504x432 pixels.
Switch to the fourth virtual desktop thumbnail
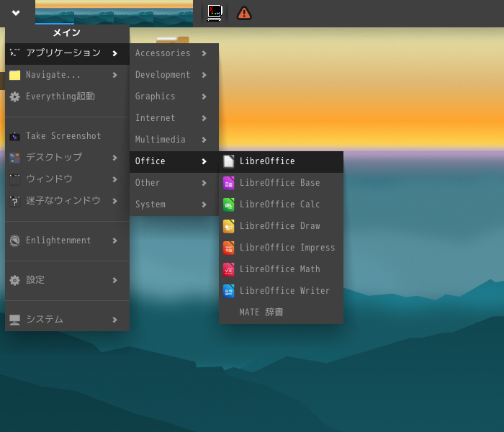pyautogui.click(x=173, y=12)
